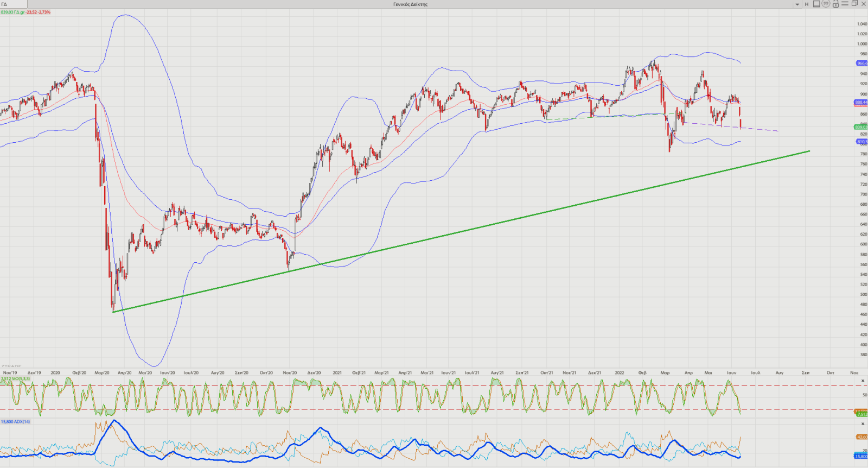The height and width of the screenshot is (468, 868).
Task: Click the 2021 date axis label
Action: point(337,373)
